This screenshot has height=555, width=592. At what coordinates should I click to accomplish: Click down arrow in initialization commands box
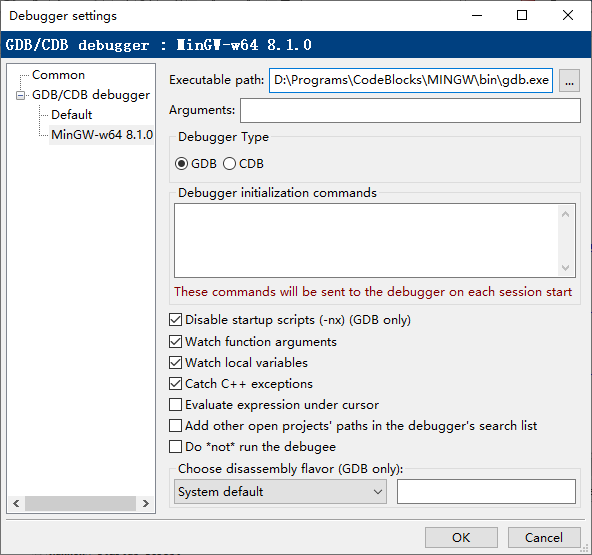coord(565,268)
